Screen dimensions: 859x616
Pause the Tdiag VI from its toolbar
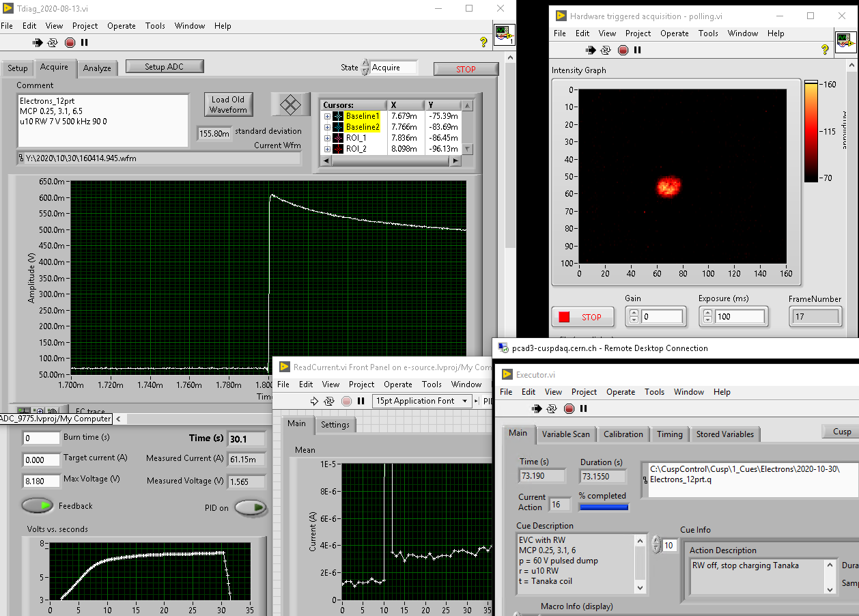click(x=85, y=42)
